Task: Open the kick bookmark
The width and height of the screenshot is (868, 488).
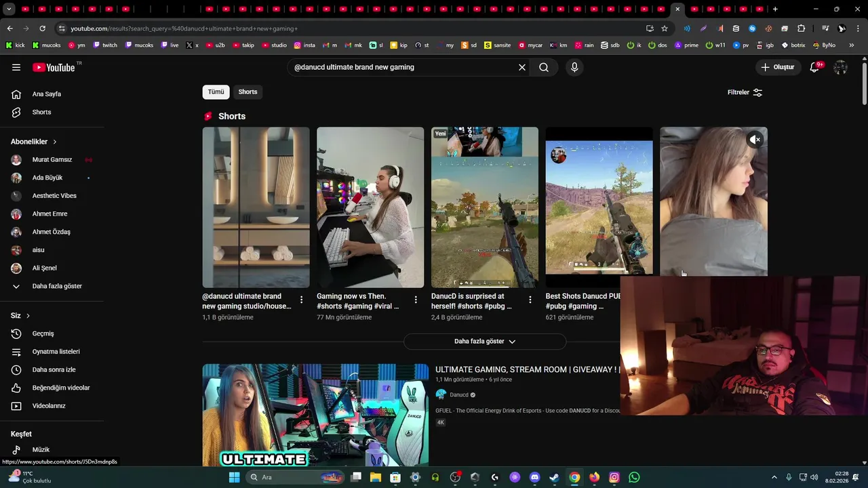Action: click(x=15, y=45)
